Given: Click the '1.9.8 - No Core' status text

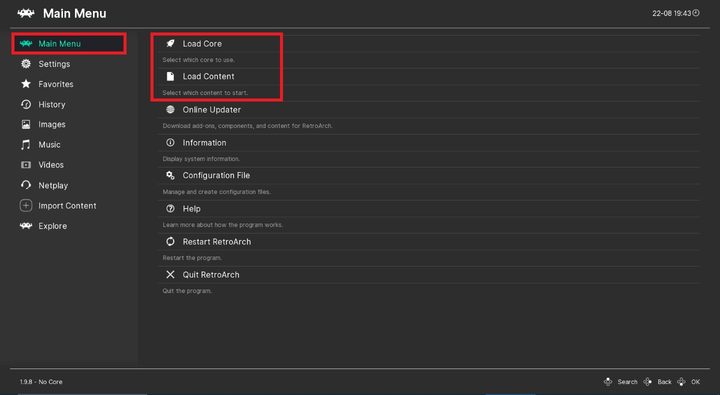Looking at the screenshot, I should [x=41, y=382].
